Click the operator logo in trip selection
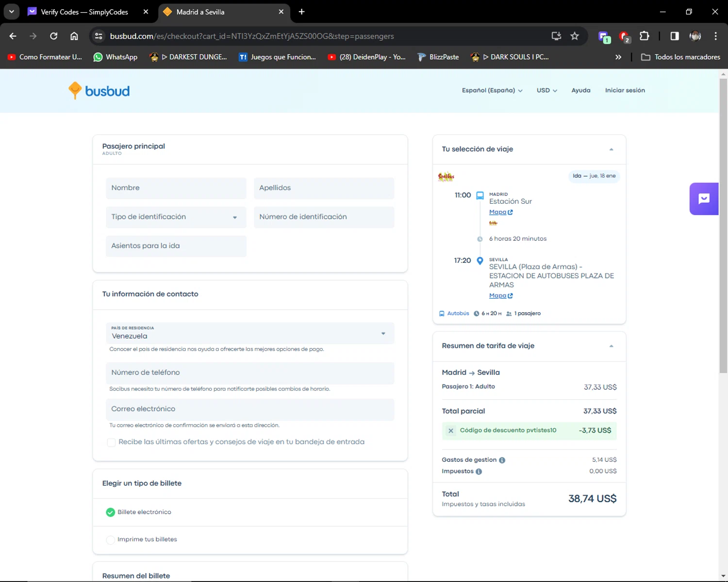Viewport: 728px width, 582px height. coord(446,177)
